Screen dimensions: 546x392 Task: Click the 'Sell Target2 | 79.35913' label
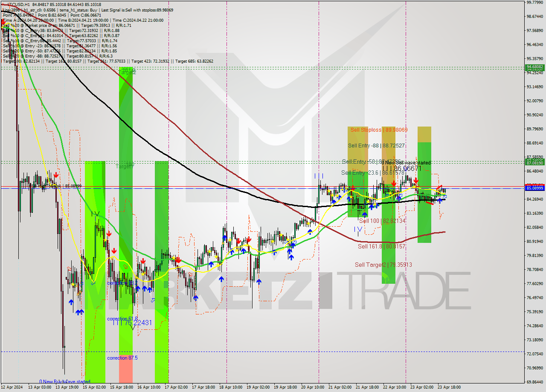383,265
